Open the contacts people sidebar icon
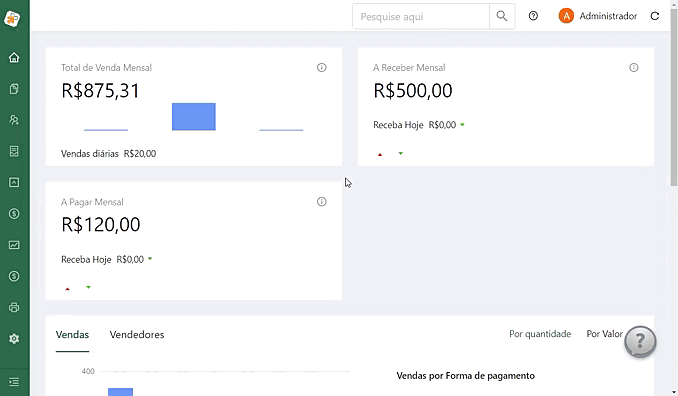 coord(14,120)
